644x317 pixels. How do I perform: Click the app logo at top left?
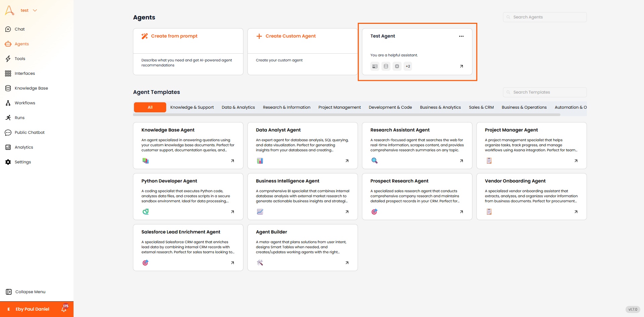click(10, 10)
